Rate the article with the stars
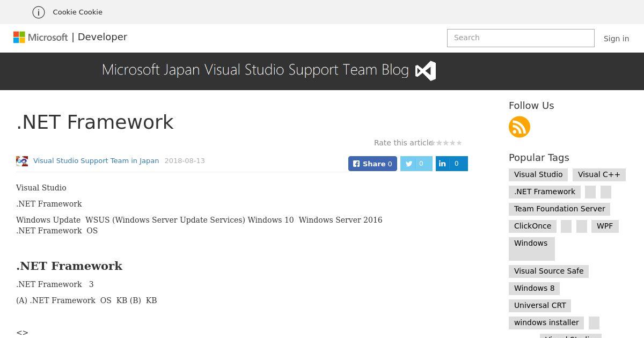The height and width of the screenshot is (338, 644). pyautogui.click(x=446, y=143)
